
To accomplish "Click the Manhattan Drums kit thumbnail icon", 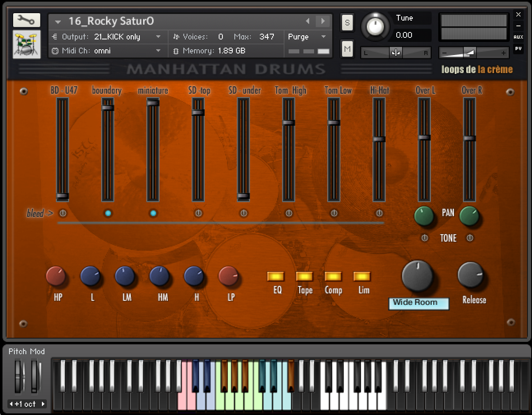I will tap(26, 44).
